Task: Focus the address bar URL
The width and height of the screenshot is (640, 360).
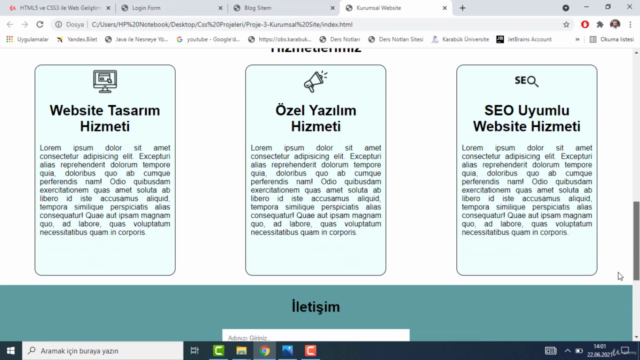Action: click(222, 24)
